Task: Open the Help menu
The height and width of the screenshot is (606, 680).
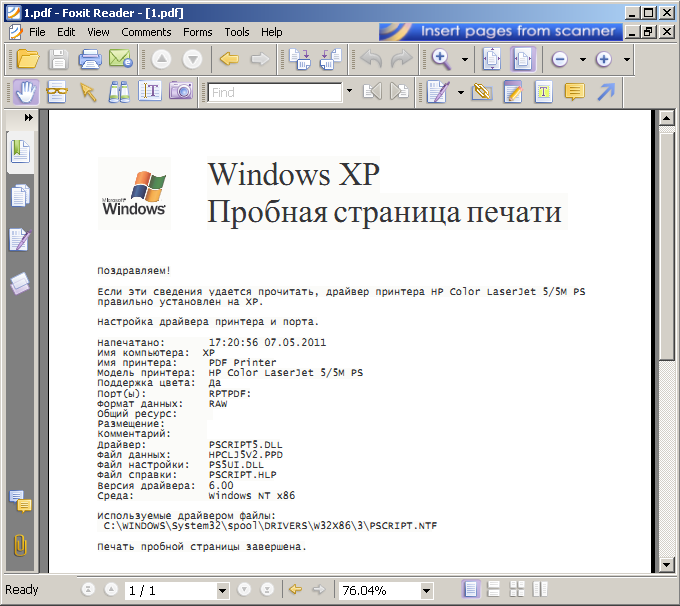Action: [271, 32]
